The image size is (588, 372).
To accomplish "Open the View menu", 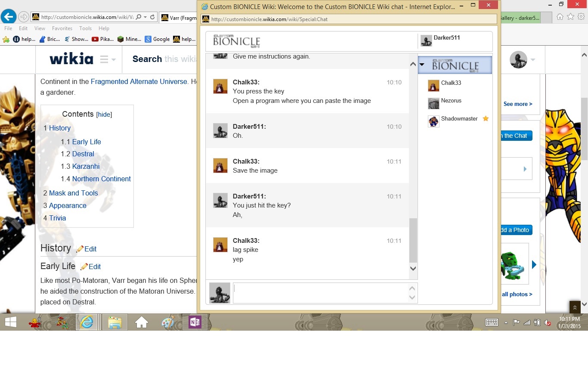I will click(40, 28).
